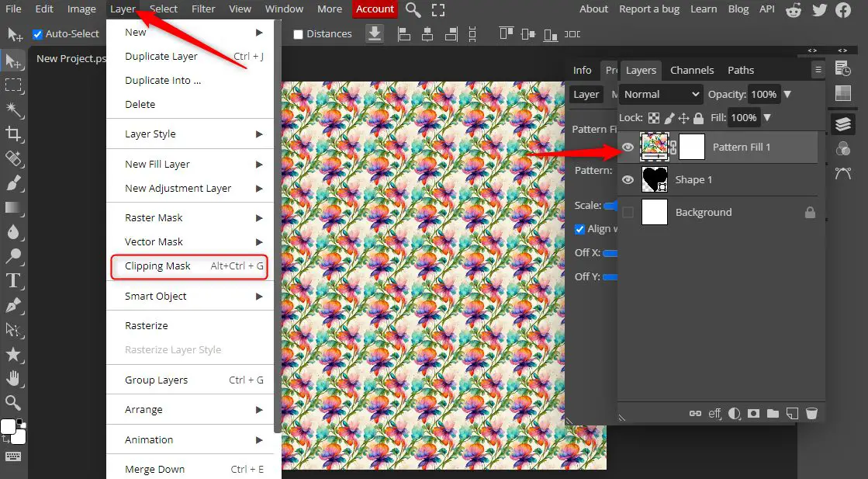Switch to the Channels tab

pyautogui.click(x=691, y=70)
